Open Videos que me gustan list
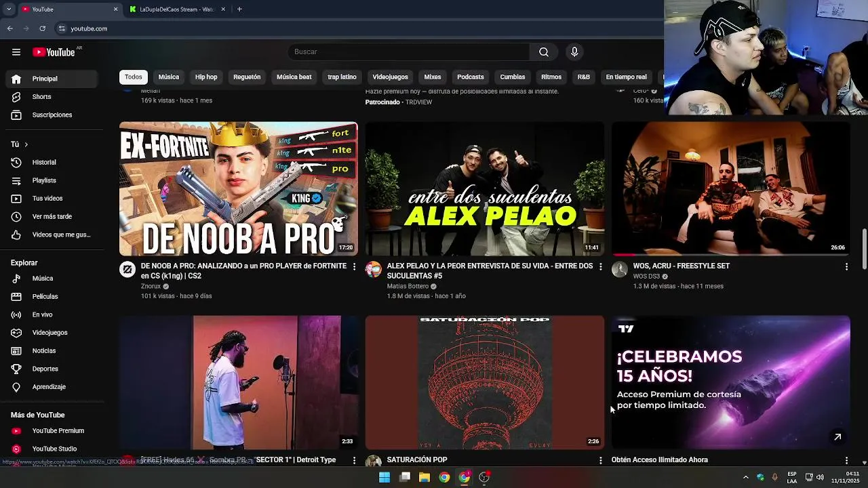 53,235
